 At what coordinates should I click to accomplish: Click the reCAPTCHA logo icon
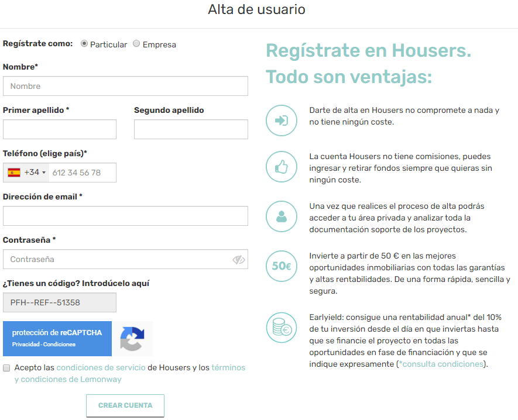(132, 339)
